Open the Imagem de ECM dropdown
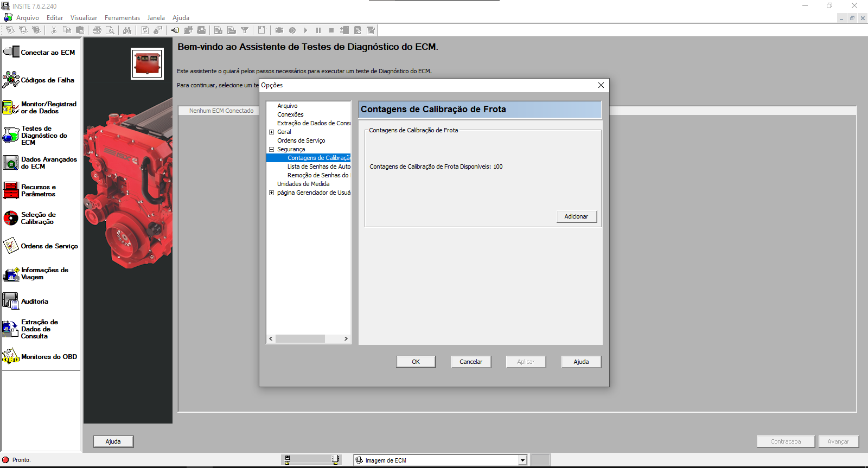The height and width of the screenshot is (468, 868). 522,460
